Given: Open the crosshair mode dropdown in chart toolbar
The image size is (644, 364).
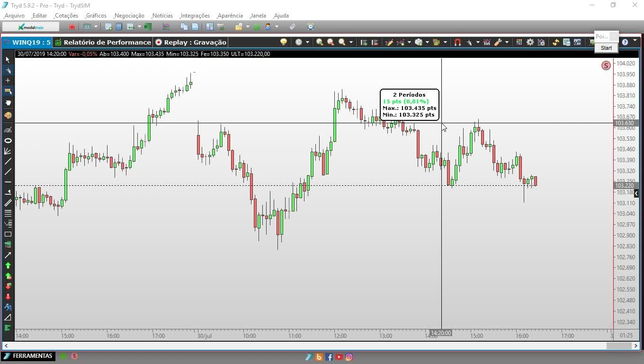Looking at the screenshot, I should tap(478, 42).
